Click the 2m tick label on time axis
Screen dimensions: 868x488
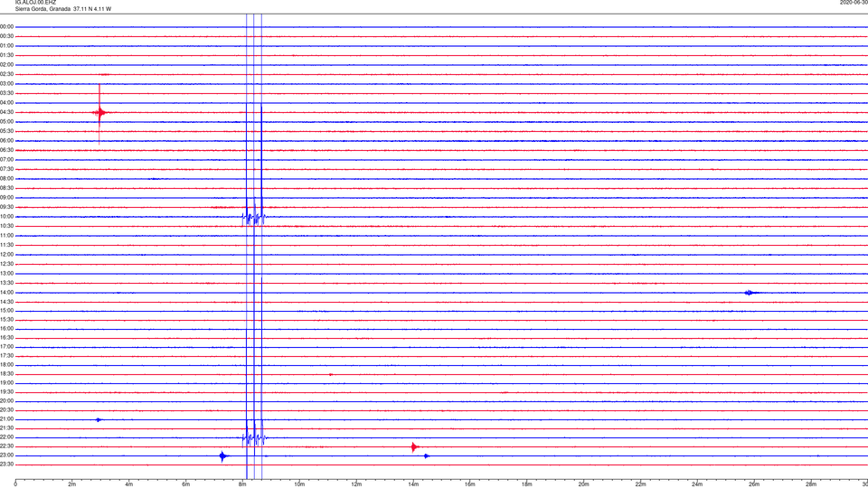(x=72, y=484)
